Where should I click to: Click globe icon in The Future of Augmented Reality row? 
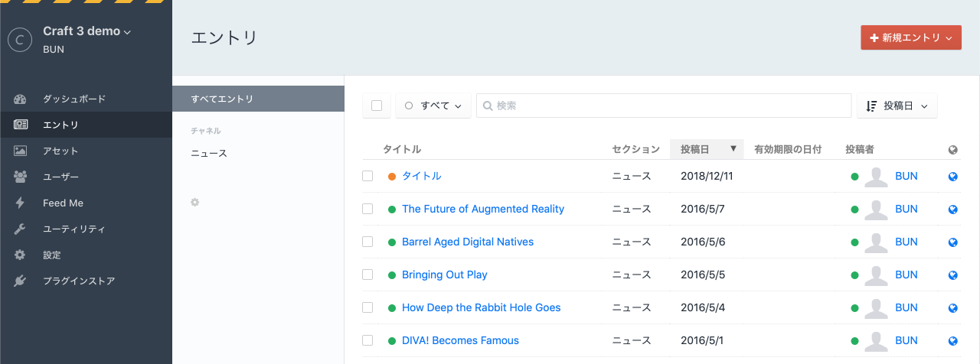coord(952,210)
